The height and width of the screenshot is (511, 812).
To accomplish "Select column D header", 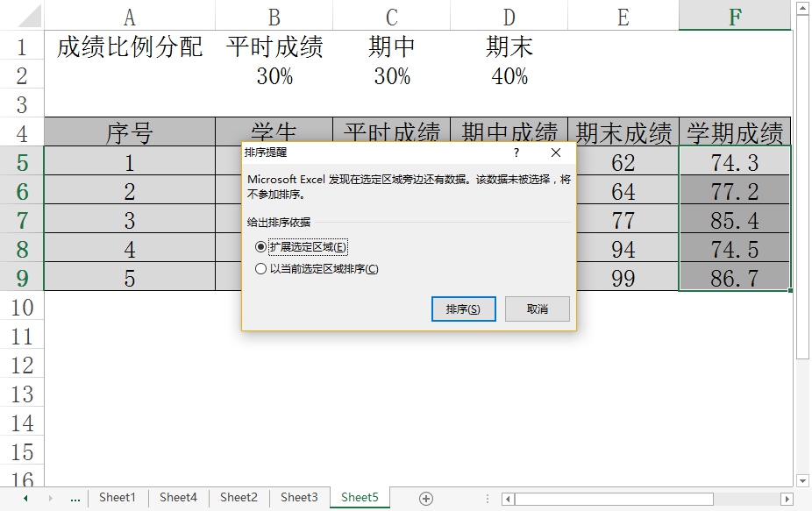I will pyautogui.click(x=509, y=17).
